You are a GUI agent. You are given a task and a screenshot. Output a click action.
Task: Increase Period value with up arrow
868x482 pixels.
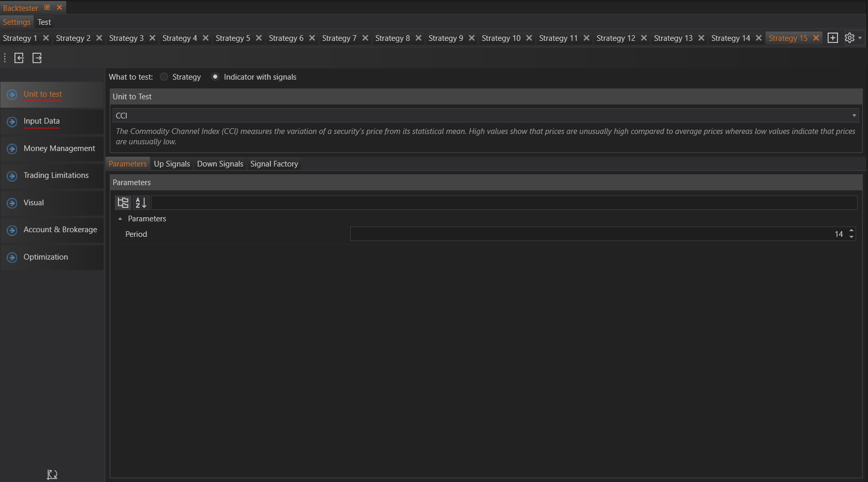tap(851, 231)
